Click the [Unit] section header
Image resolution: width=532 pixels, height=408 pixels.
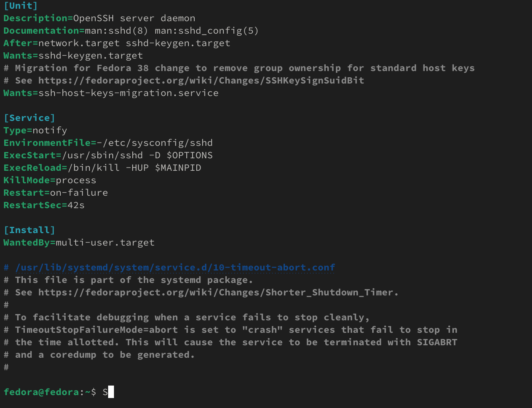[x=21, y=6]
